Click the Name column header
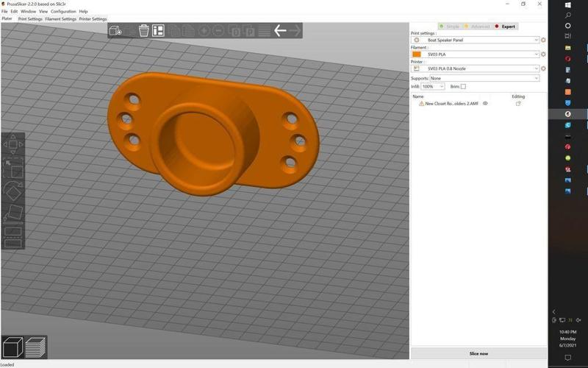 point(418,96)
